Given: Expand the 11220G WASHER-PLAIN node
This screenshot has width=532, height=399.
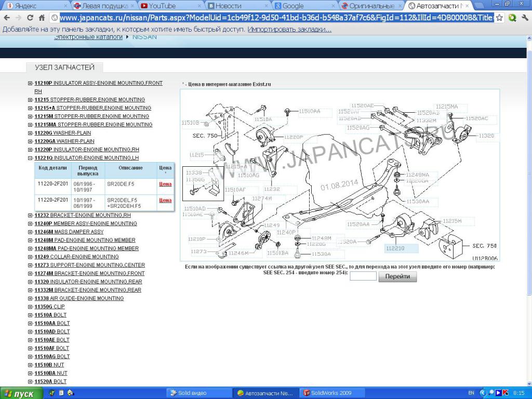Looking at the screenshot, I should coord(30,133).
